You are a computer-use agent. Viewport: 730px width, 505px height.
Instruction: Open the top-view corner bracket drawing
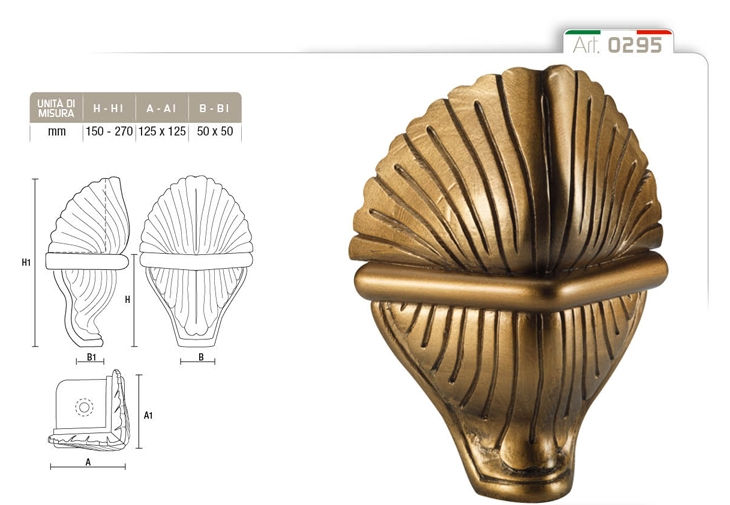point(87,410)
